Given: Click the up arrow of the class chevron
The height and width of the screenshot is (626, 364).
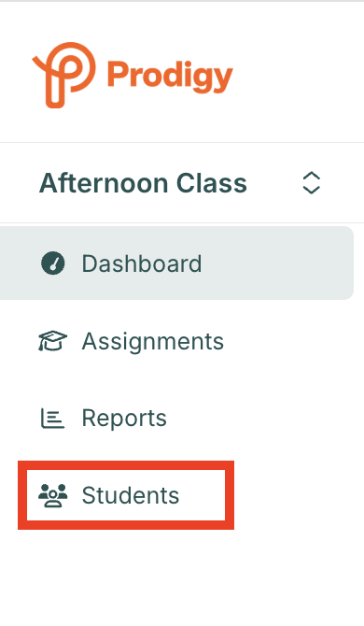Looking at the screenshot, I should (x=312, y=176).
